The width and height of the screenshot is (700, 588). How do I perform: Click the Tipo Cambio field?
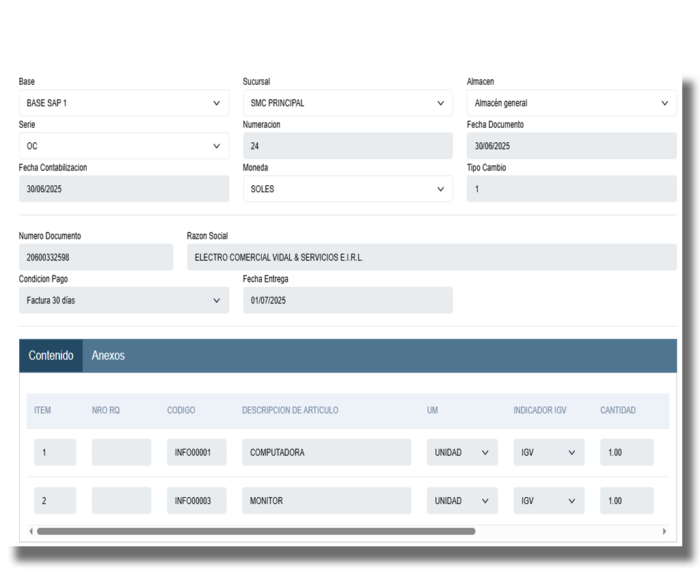pos(571,189)
